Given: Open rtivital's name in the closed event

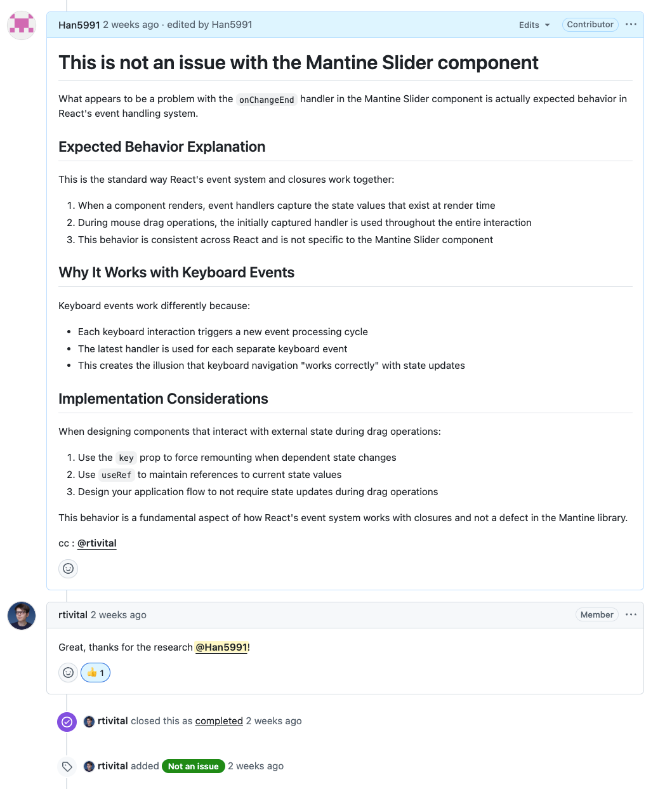Looking at the screenshot, I should [113, 721].
